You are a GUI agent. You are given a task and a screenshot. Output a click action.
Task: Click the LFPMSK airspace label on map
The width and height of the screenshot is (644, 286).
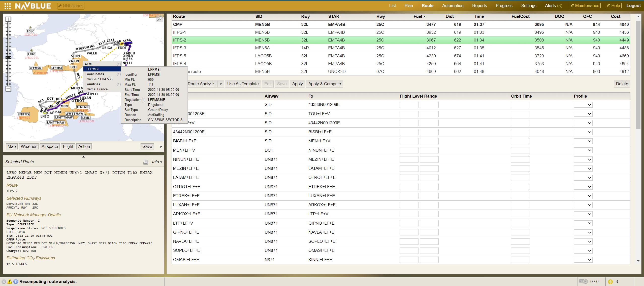click(36, 68)
